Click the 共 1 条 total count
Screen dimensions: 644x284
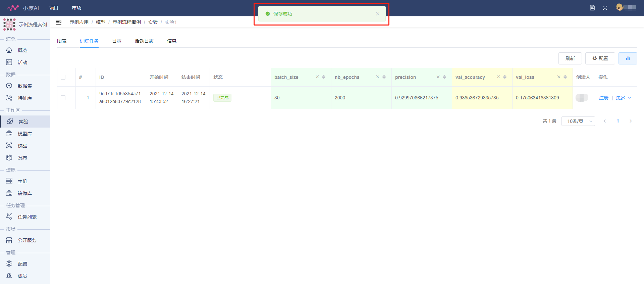pyautogui.click(x=549, y=121)
